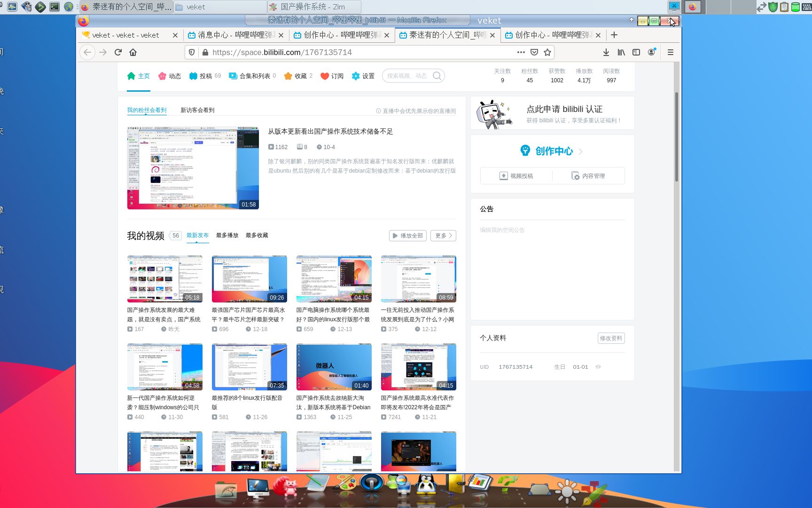
Task: Toggle tracking protection shield in address bar
Action: 191,52
